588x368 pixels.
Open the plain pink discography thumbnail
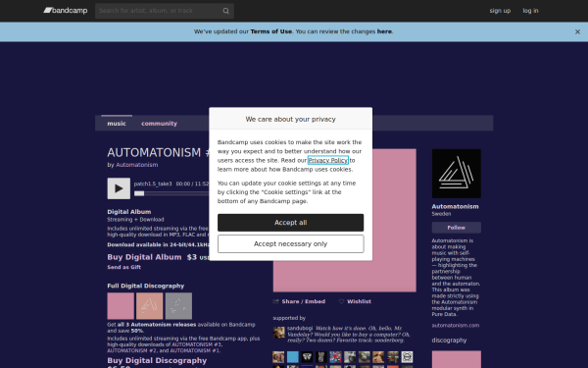pos(121,306)
